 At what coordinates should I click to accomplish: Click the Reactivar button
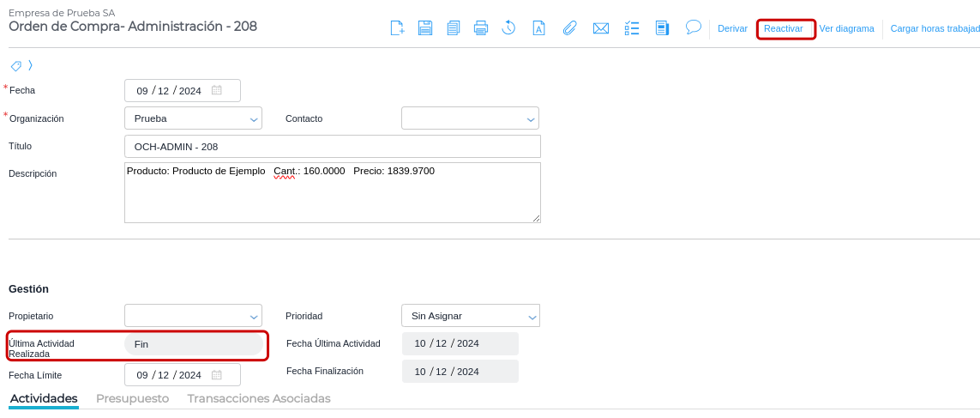(x=784, y=28)
